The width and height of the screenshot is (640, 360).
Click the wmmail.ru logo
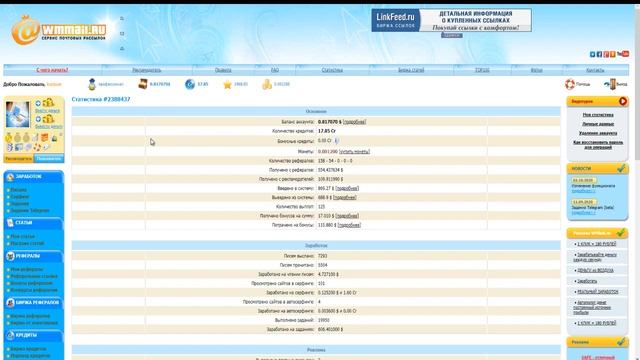tap(59, 30)
